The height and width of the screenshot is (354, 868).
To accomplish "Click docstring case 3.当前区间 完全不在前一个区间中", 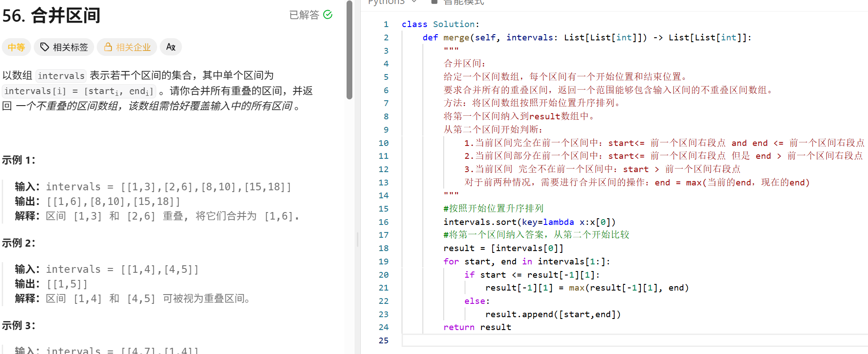I will (602, 169).
